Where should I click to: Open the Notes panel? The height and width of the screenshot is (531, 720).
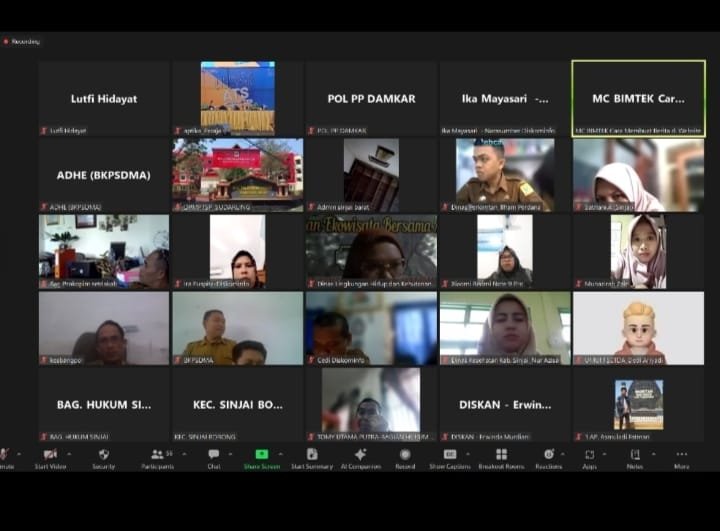pos(635,455)
